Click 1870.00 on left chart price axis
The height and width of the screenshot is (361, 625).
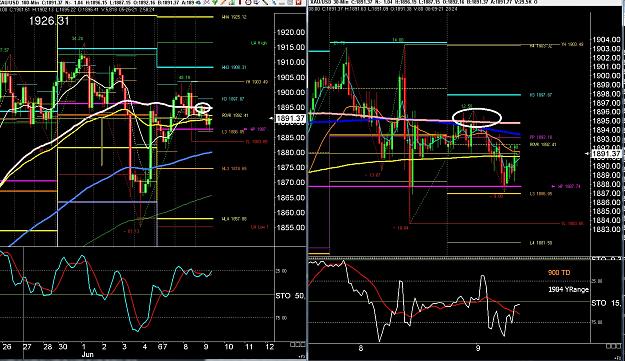click(x=291, y=182)
